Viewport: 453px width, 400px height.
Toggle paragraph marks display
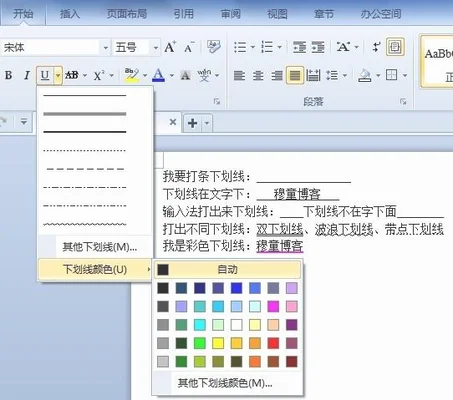pyautogui.click(x=376, y=47)
